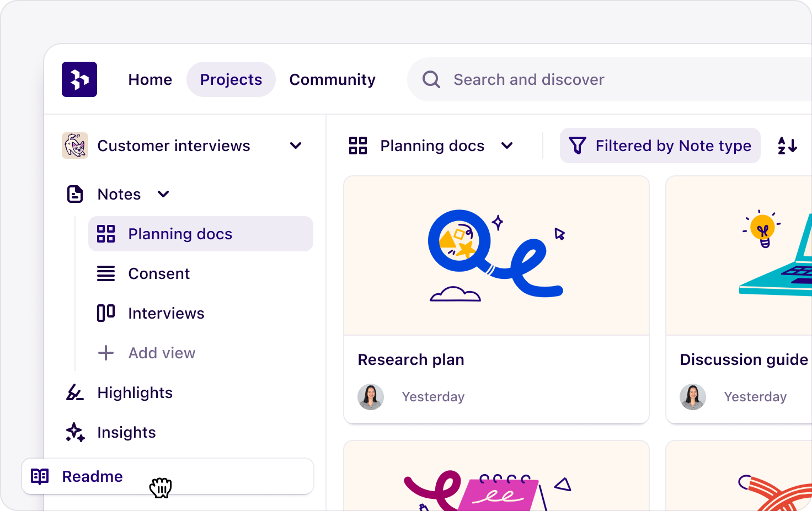This screenshot has height=511, width=812.
Task: Expand the Customer interviews project dropdown
Action: (296, 146)
